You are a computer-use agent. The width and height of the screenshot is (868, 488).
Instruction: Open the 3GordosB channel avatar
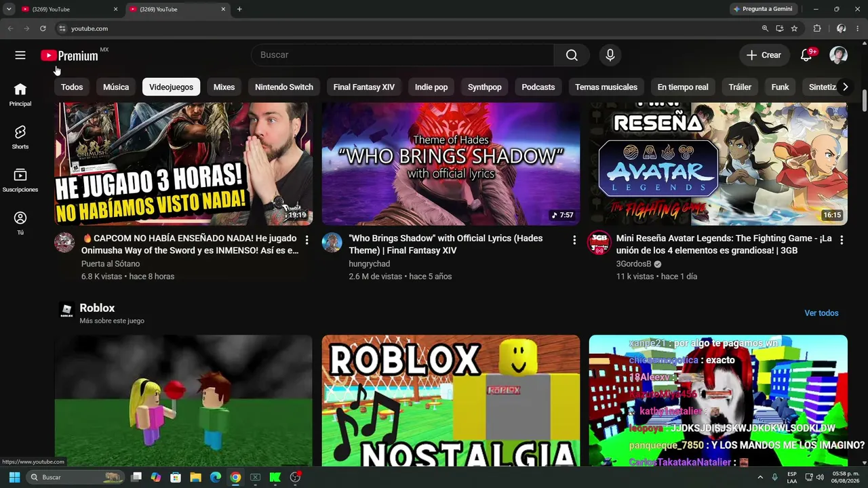coord(599,242)
